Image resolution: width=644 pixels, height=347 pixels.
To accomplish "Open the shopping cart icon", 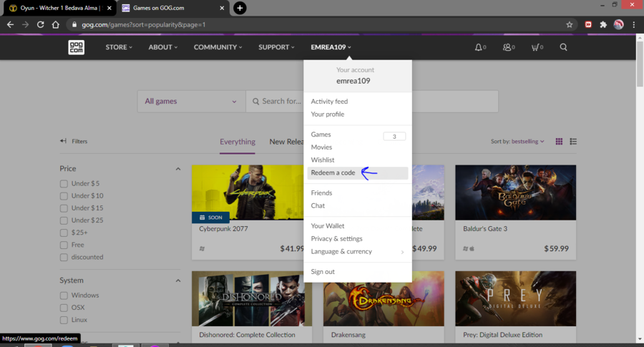I will (x=535, y=47).
